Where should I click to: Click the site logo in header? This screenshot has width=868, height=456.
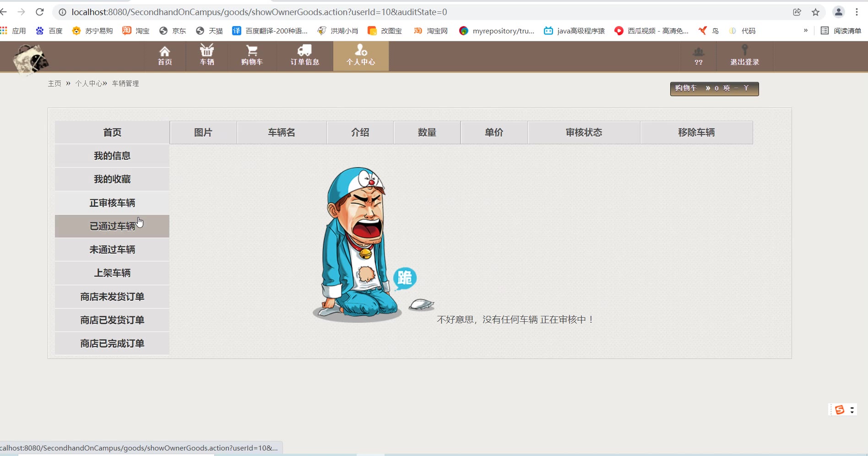[30, 59]
